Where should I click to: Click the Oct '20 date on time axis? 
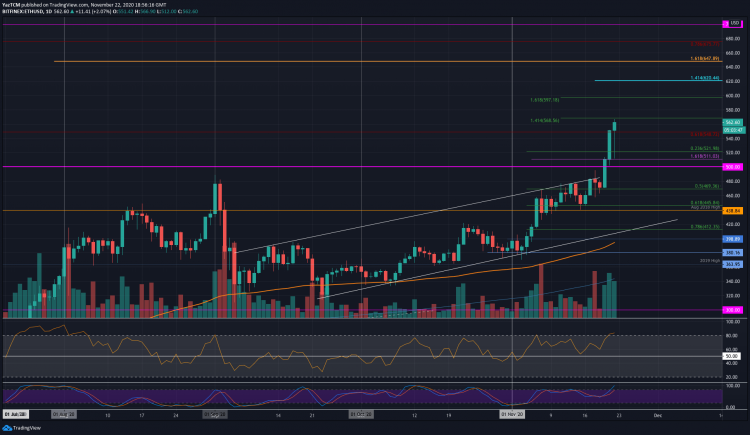pyautogui.click(x=360, y=412)
